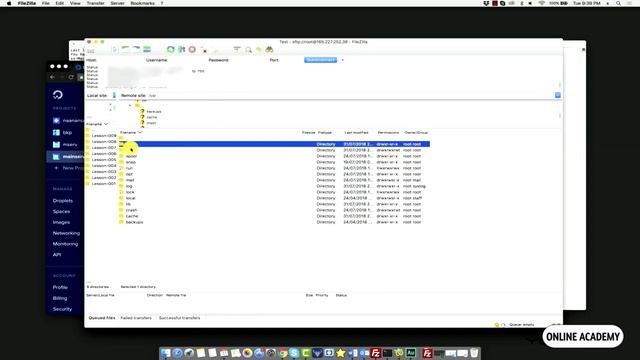Image resolution: width=640 pixels, height=360 pixels.
Task: Select the lib directory row
Action: pos(274,204)
